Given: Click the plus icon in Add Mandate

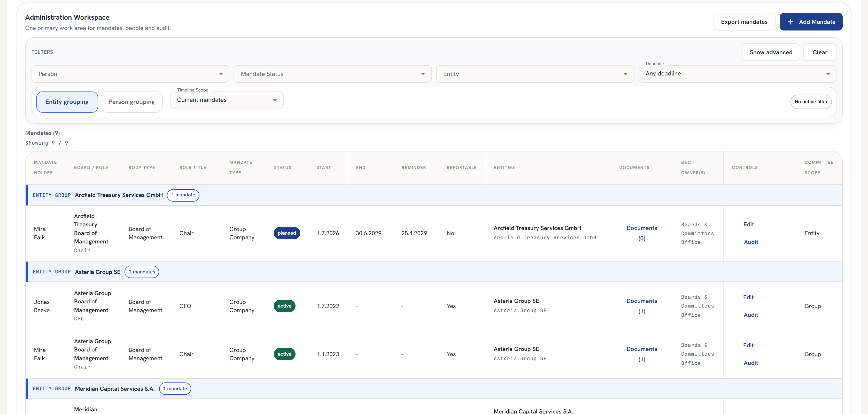Looking at the screenshot, I should (790, 22).
